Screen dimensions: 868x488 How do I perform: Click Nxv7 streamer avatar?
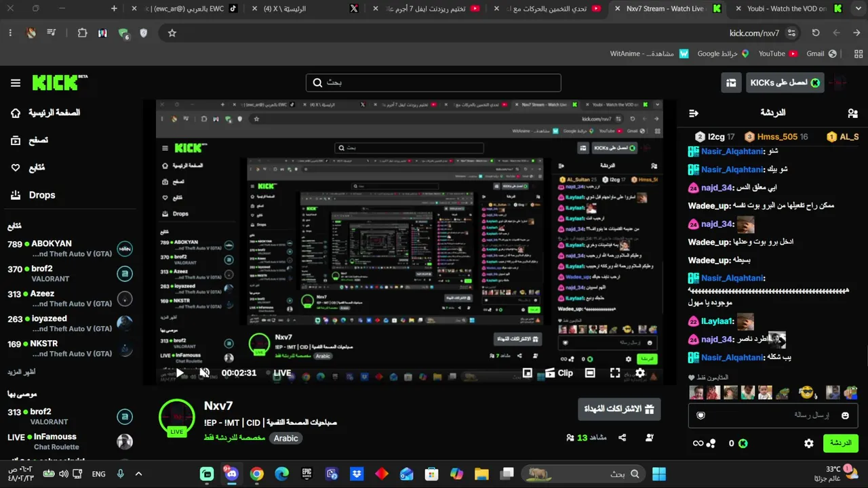coord(177,418)
